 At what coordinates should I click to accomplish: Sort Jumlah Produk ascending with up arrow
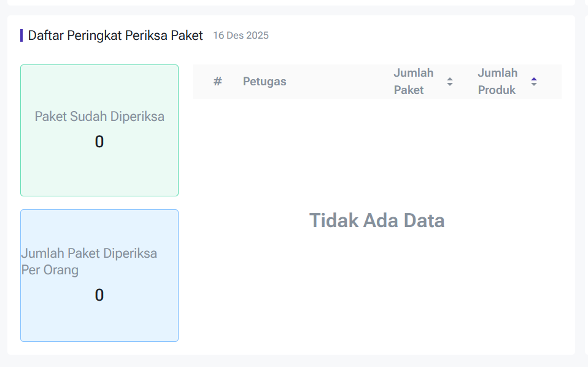coord(534,79)
